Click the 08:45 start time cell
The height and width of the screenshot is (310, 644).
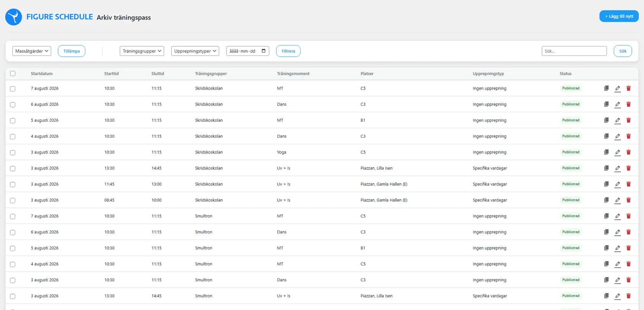109,200
